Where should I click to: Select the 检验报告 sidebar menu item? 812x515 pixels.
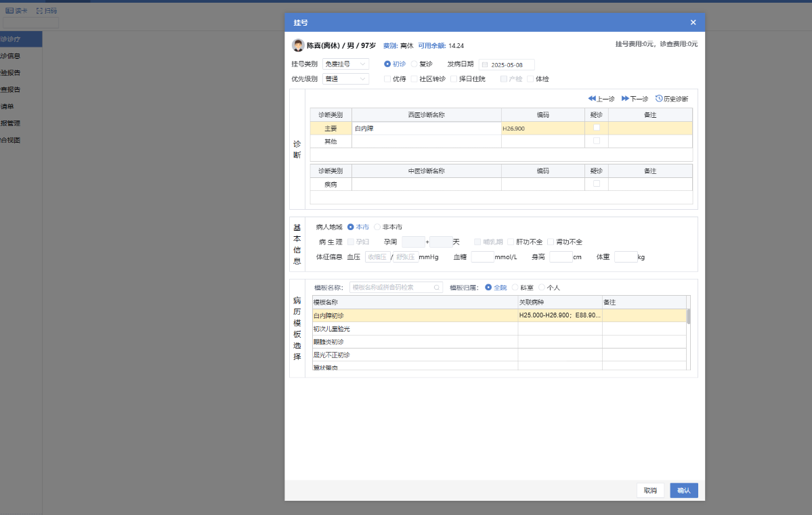tap(11, 72)
